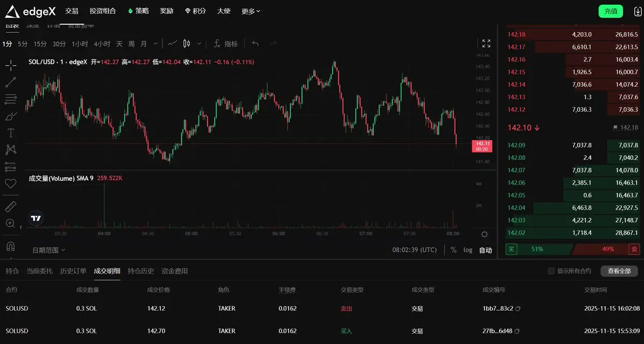The height and width of the screenshot is (344, 644).
Task: Open the 08:02:39 (UTC) timezone menu
Action: coord(414,250)
